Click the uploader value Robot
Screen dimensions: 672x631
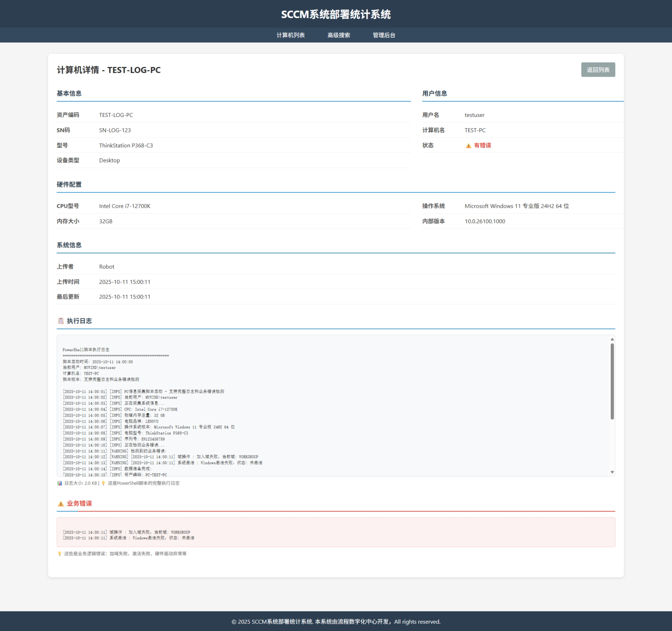tap(107, 266)
